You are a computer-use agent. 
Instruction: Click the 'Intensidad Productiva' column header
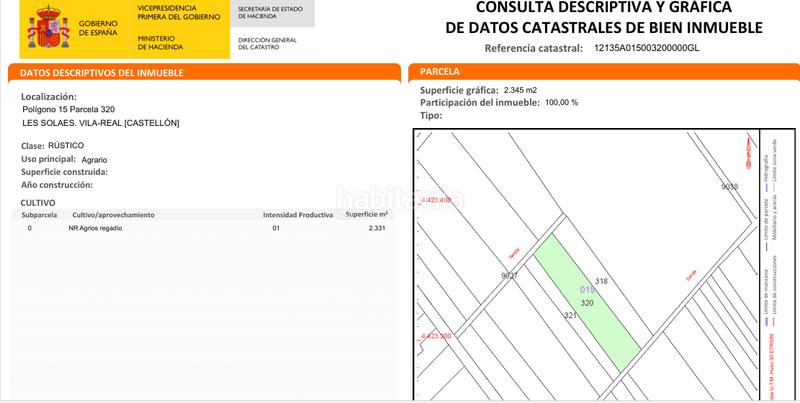298,215
